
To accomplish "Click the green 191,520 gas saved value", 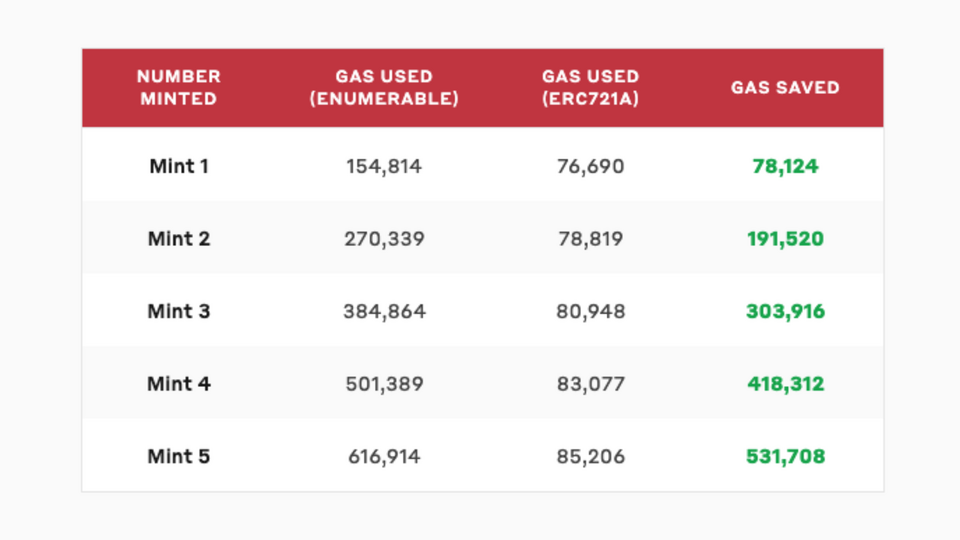I will pyautogui.click(x=785, y=239).
